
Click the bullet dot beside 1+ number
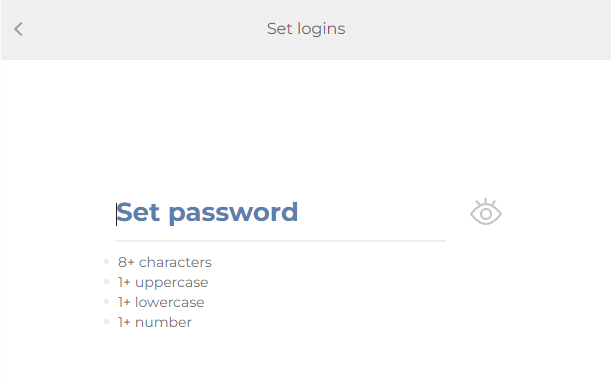106,322
